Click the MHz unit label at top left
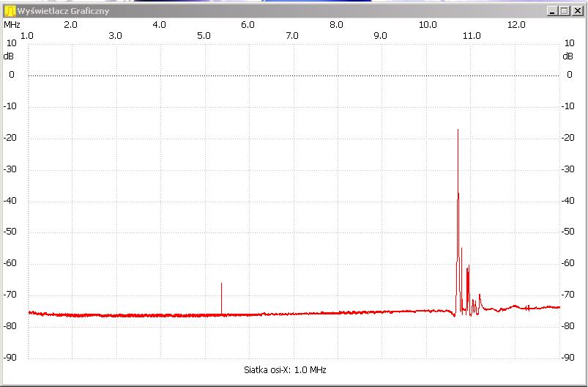Screen dimensions: 588x387 click(x=12, y=24)
